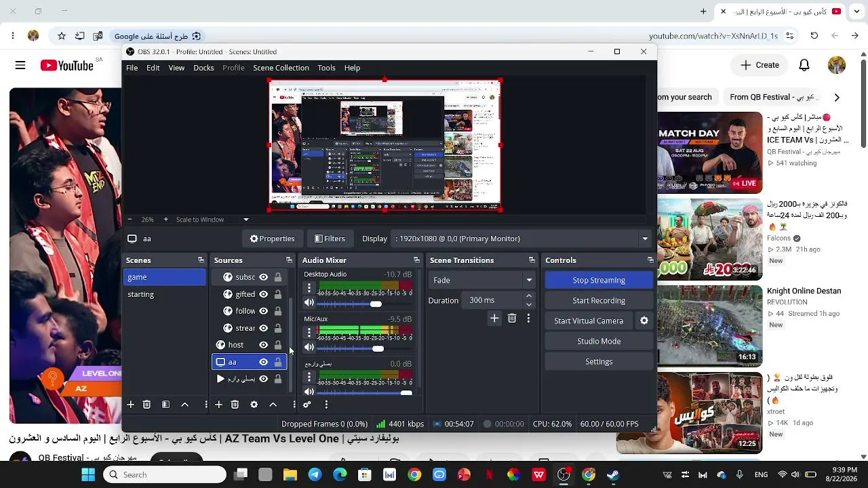Image resolution: width=868 pixels, height=488 pixels.
Task: Open Mic/Aux three-dot options
Action: click(309, 333)
